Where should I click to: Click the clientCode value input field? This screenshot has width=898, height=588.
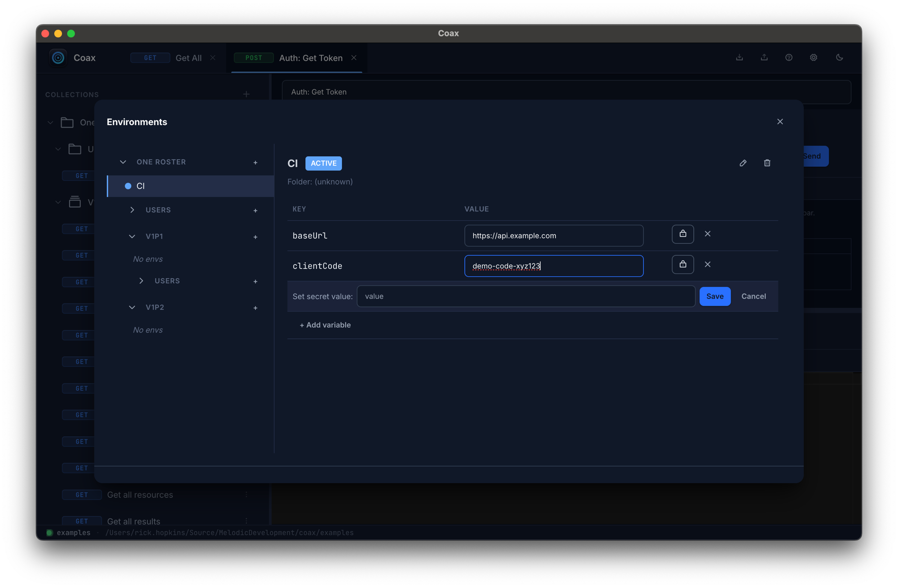[x=554, y=266]
